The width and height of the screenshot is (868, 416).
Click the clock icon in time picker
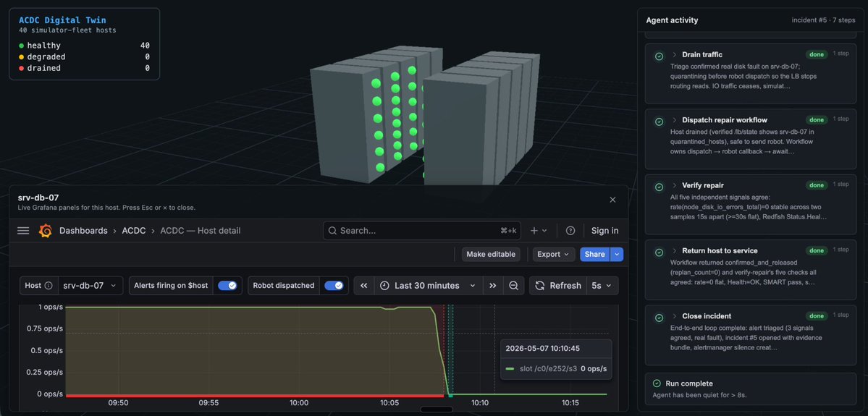click(x=384, y=286)
